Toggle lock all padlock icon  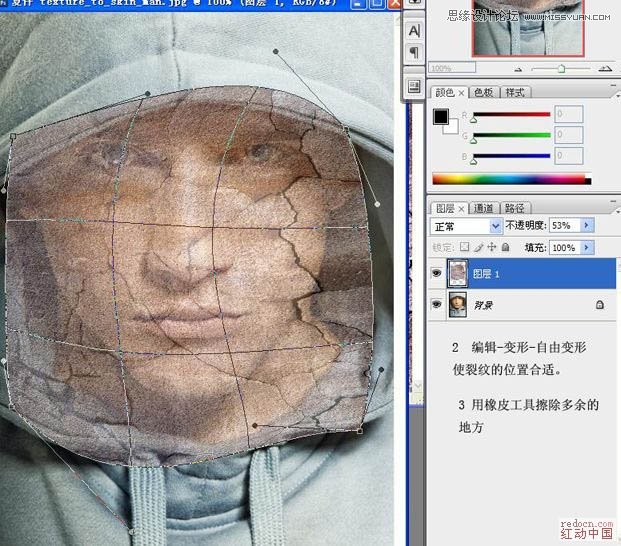pyautogui.click(x=505, y=247)
